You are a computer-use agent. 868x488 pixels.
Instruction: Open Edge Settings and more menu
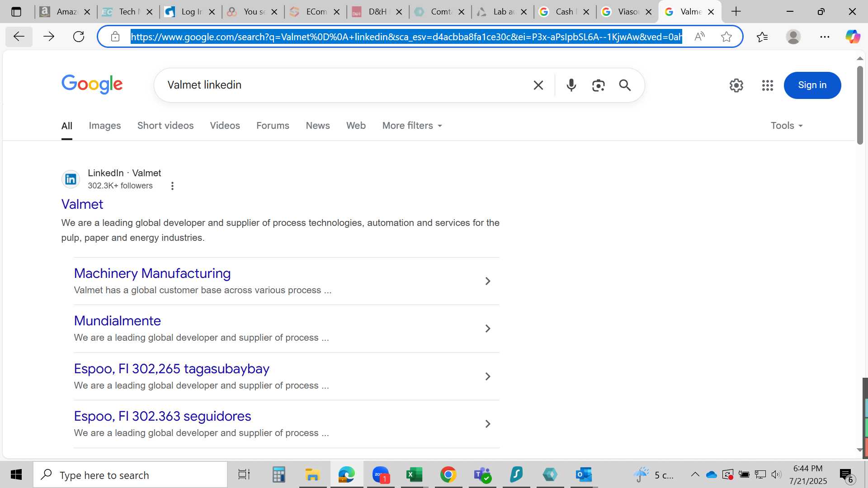coord(825,37)
